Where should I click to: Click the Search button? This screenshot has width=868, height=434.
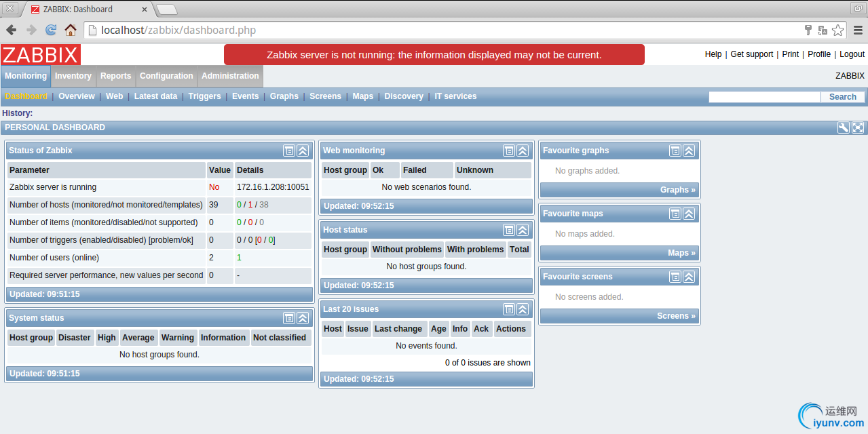point(843,97)
